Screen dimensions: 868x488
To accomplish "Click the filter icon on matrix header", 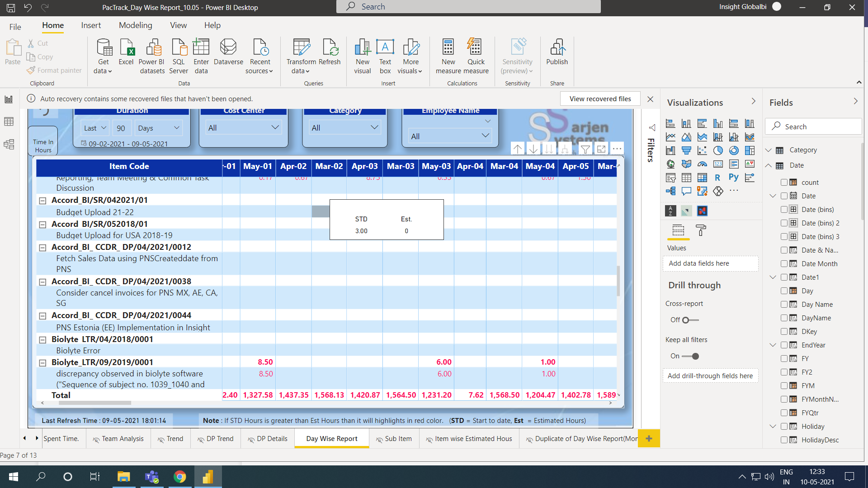I will coord(585,149).
